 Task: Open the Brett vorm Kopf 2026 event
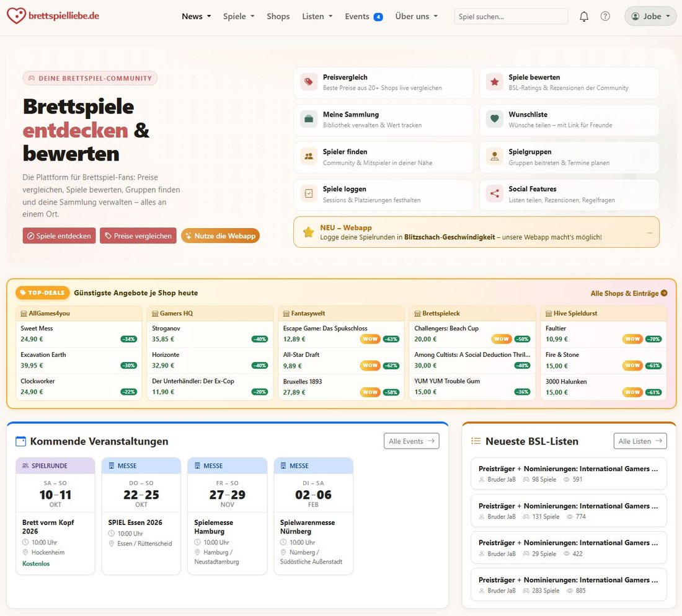coord(55,516)
